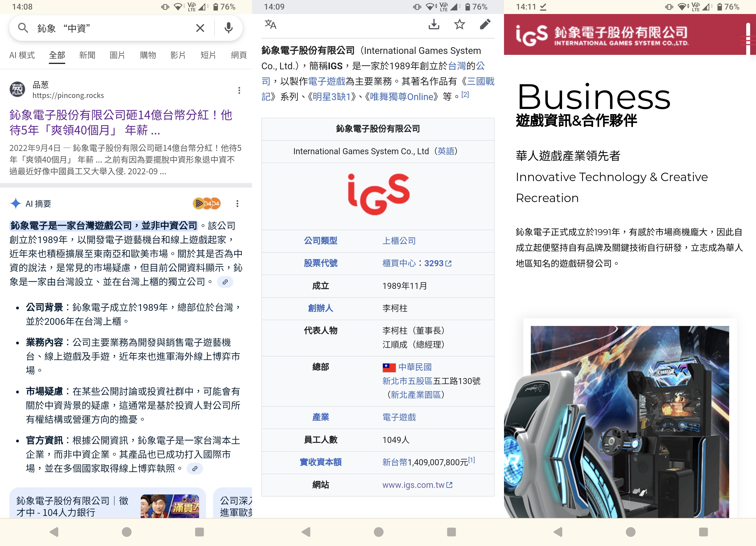Open the Wikipedia language translate icon

270,24
